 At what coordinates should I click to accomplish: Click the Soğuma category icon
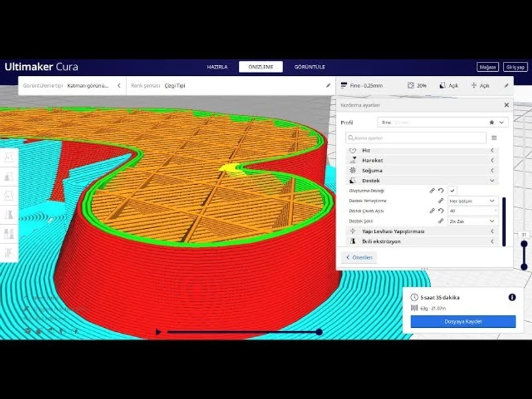pyautogui.click(x=353, y=170)
